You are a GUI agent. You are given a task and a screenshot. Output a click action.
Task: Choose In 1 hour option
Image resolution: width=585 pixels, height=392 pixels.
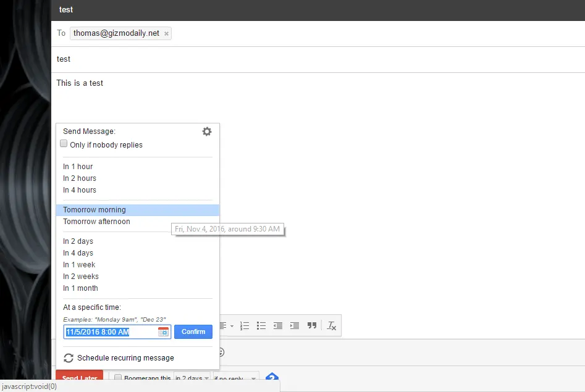138,166
